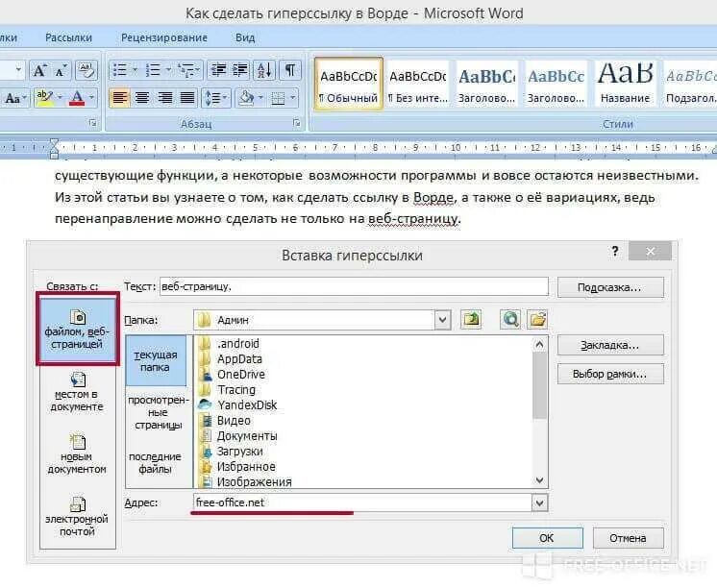Select link to электронной почтой
This screenshot has width=717, height=588.
(77, 518)
